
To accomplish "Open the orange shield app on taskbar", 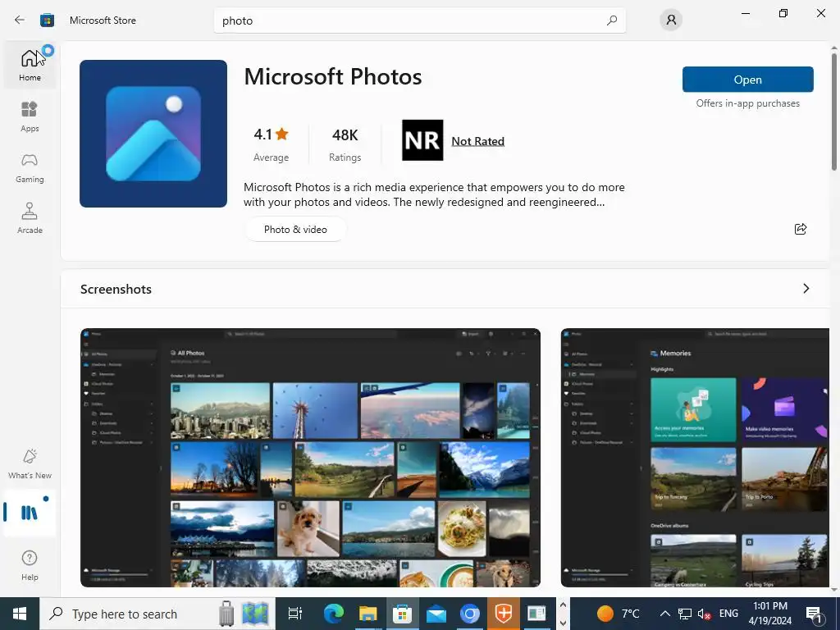I will pyautogui.click(x=504, y=614).
